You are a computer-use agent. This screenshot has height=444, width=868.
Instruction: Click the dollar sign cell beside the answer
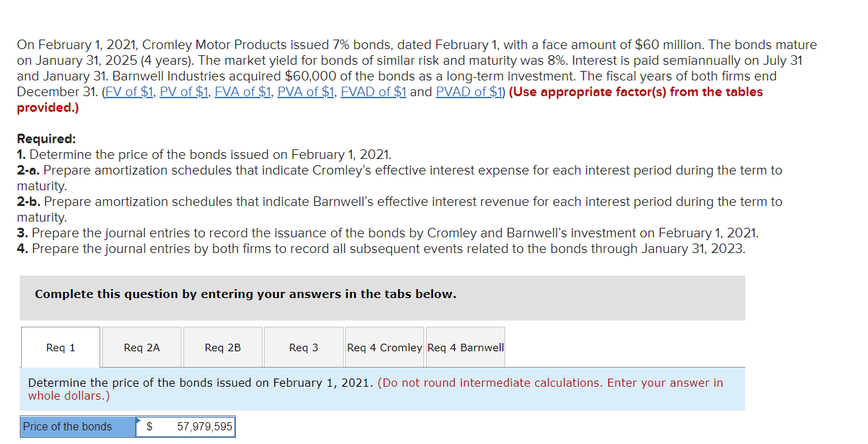pyautogui.click(x=147, y=426)
